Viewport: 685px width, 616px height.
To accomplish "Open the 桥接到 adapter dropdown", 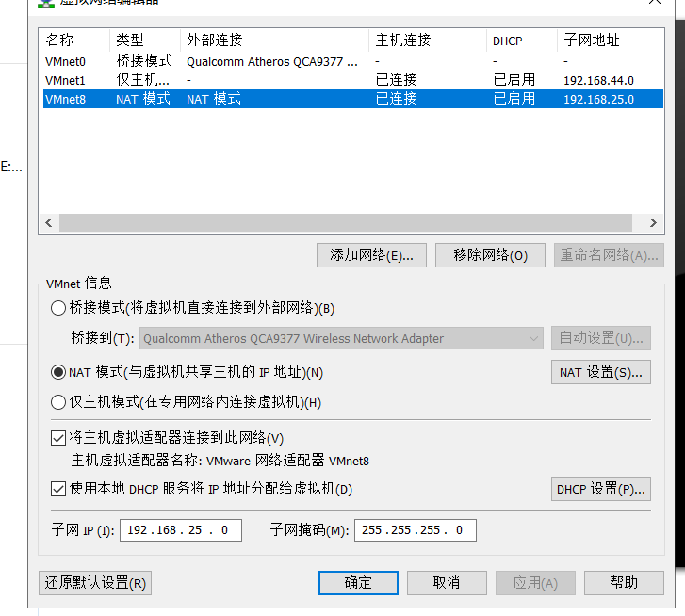I will tap(341, 338).
